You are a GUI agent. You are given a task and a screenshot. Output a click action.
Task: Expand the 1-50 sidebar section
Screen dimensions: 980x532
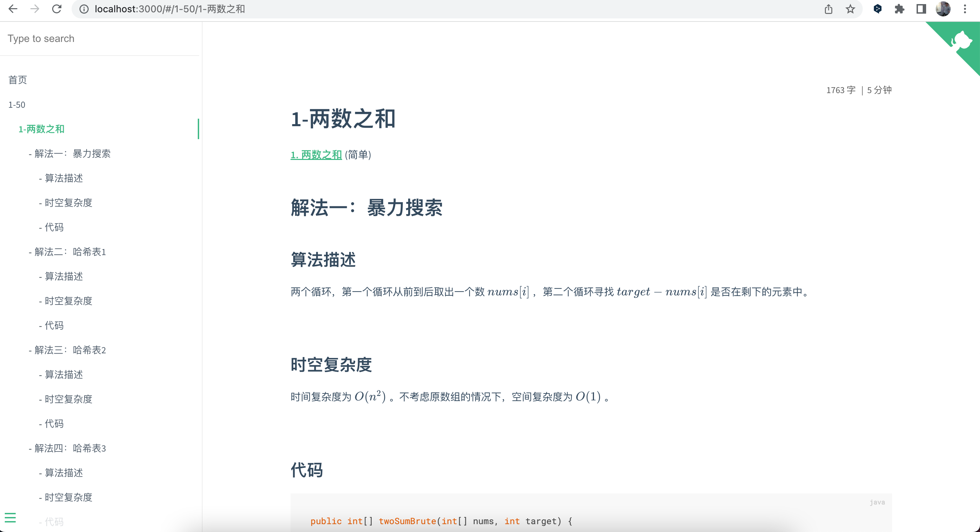coord(17,105)
